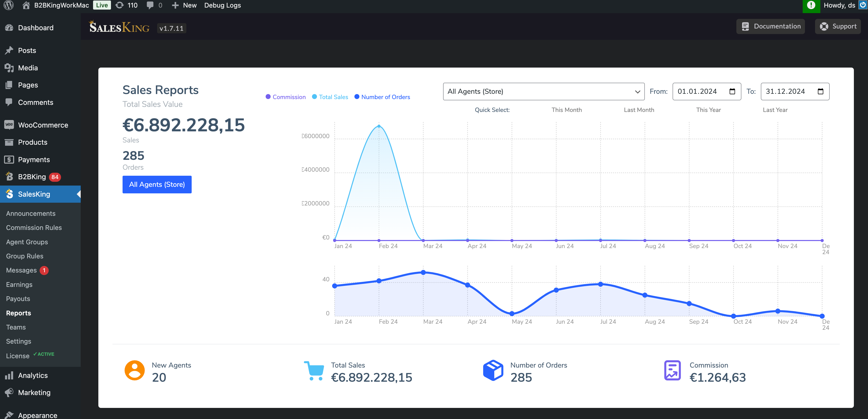Click the Messages badge notification
Screen dimensions: 868x419
[44, 271]
